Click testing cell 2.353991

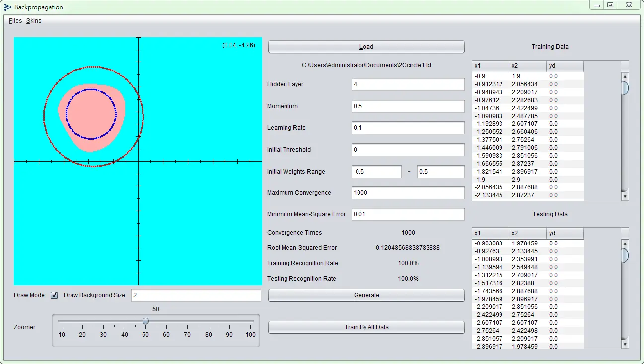click(x=528, y=259)
